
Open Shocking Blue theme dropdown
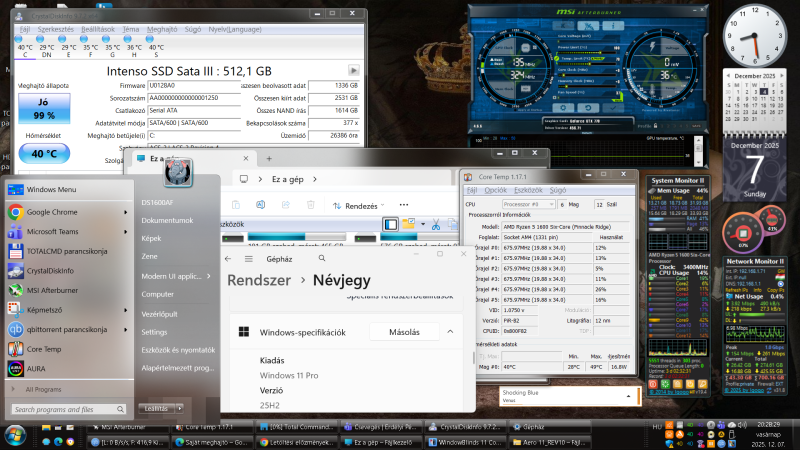click(628, 396)
